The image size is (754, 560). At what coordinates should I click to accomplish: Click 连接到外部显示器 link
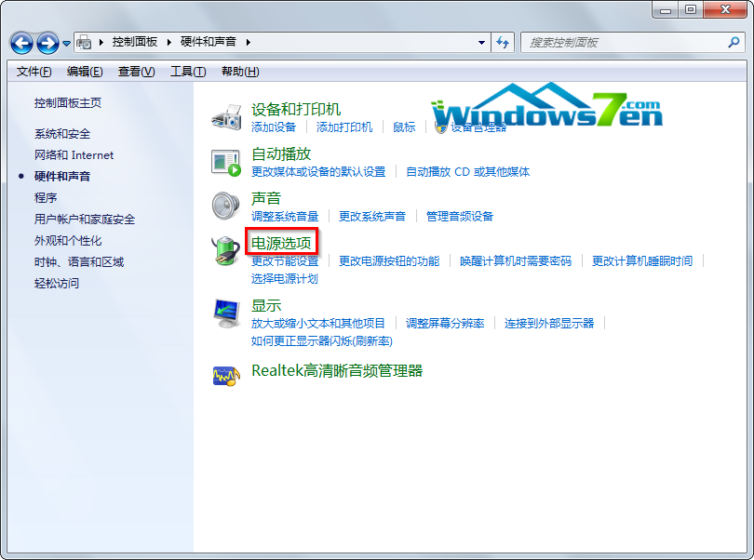point(549,323)
